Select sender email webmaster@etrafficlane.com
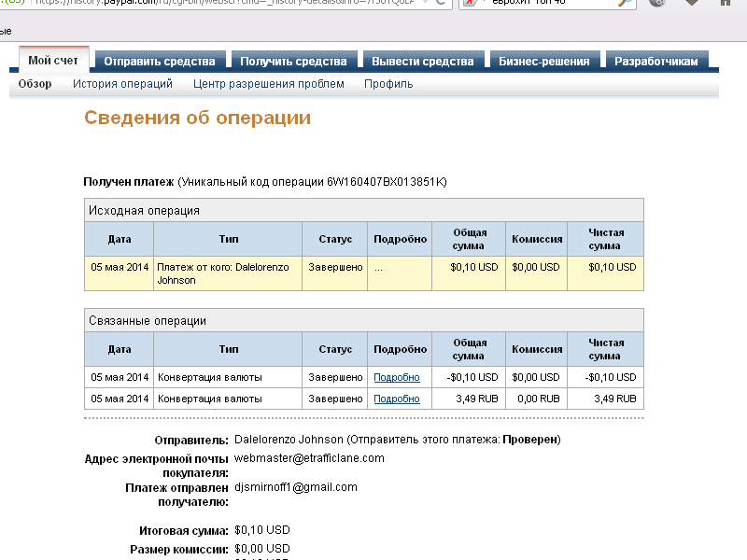The width and height of the screenshot is (747, 560). [309, 458]
